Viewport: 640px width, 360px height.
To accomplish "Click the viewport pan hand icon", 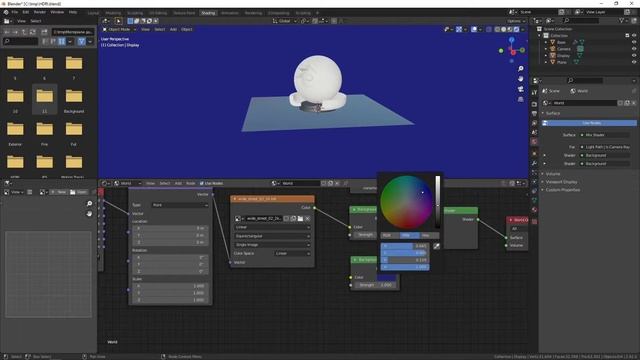I will coord(520,79).
